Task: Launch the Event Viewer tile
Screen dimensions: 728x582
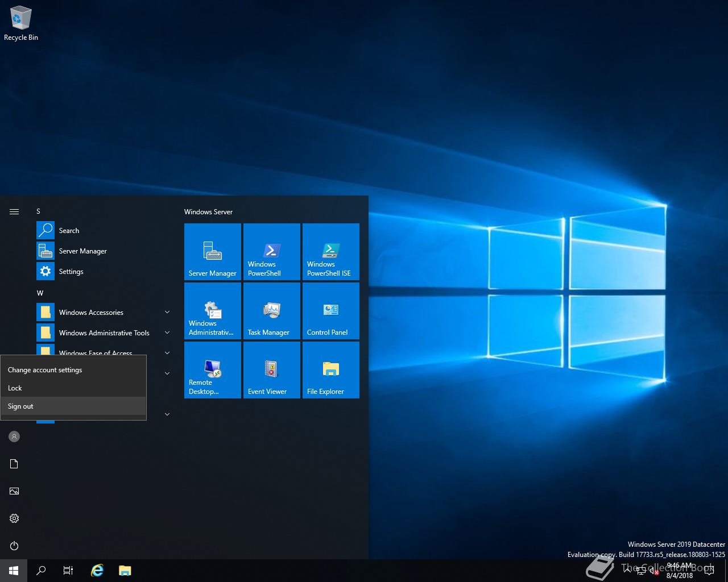Action: tap(272, 370)
